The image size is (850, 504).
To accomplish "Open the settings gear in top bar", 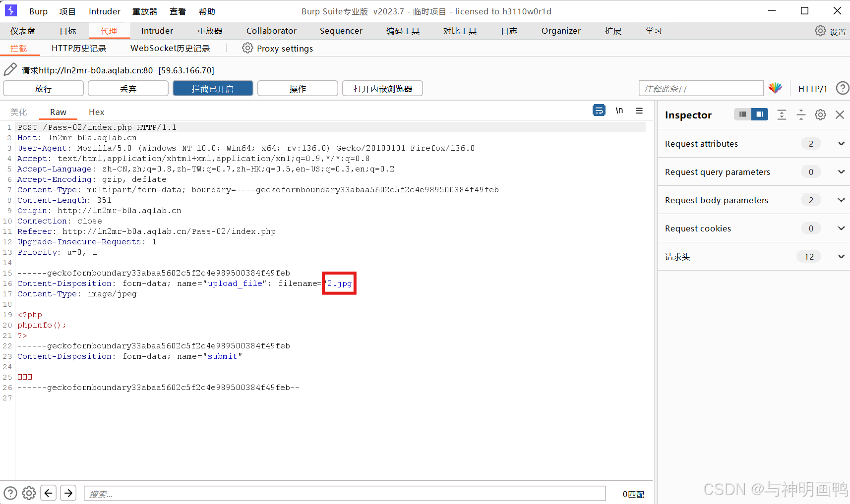I will (821, 31).
